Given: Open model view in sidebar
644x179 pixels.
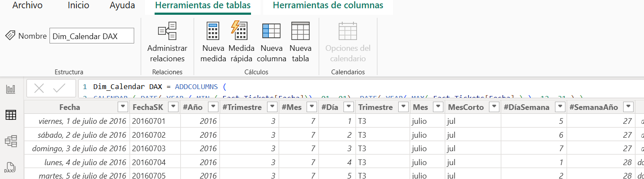Looking at the screenshot, I should [x=10, y=141].
